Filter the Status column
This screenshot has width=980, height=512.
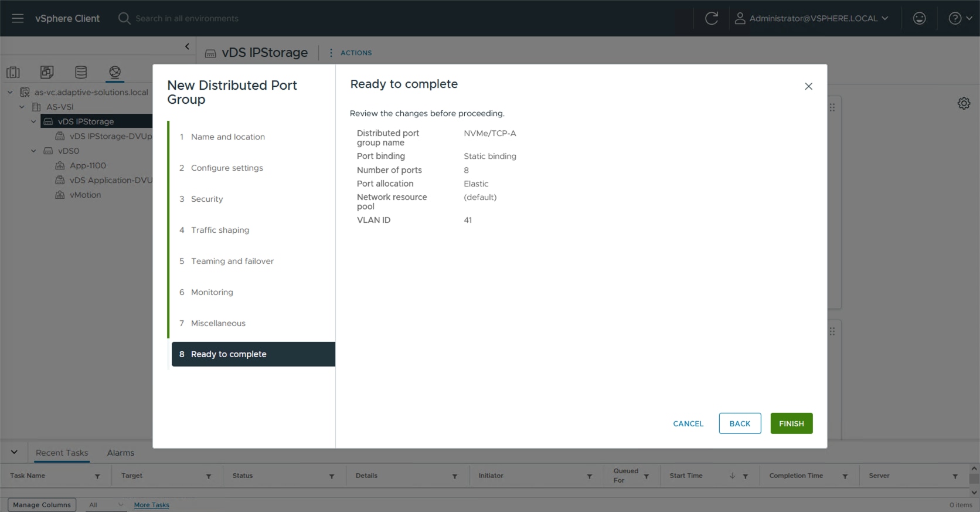click(x=332, y=476)
